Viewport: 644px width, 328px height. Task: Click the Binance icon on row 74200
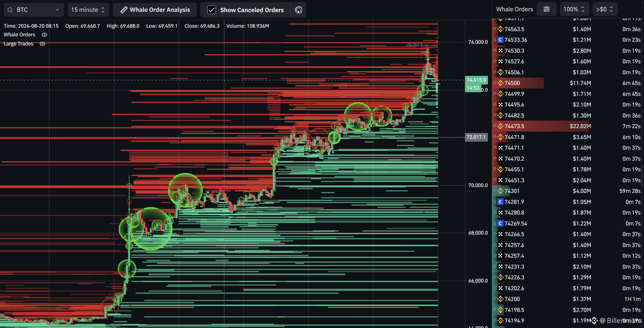point(500,299)
